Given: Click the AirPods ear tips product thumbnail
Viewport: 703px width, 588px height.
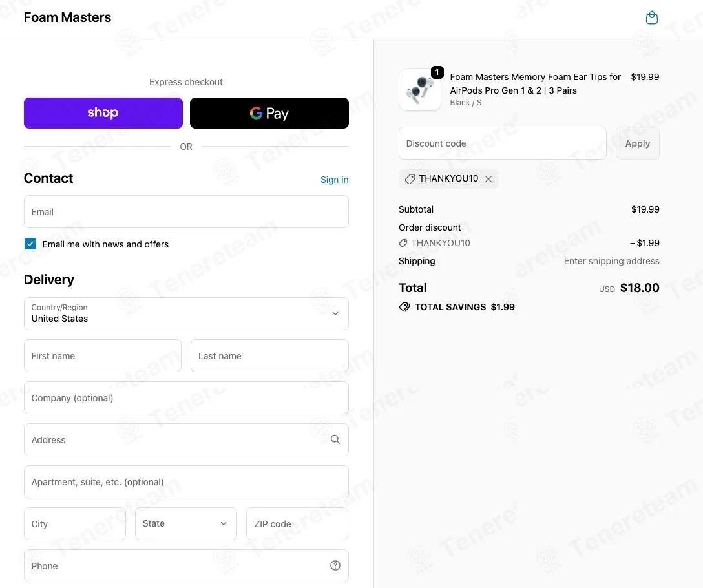Looking at the screenshot, I should [420, 90].
